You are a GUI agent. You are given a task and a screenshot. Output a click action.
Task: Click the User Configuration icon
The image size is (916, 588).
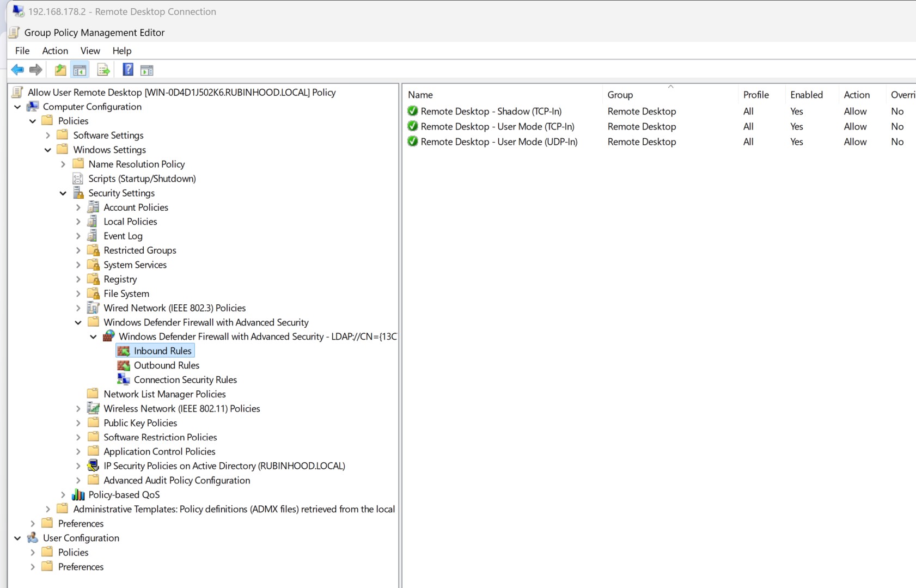click(33, 538)
